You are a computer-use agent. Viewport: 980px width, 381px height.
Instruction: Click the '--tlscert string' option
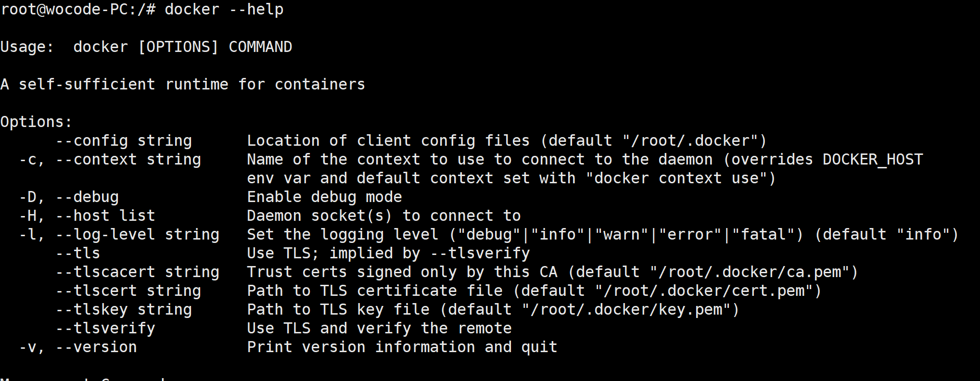coord(128,291)
